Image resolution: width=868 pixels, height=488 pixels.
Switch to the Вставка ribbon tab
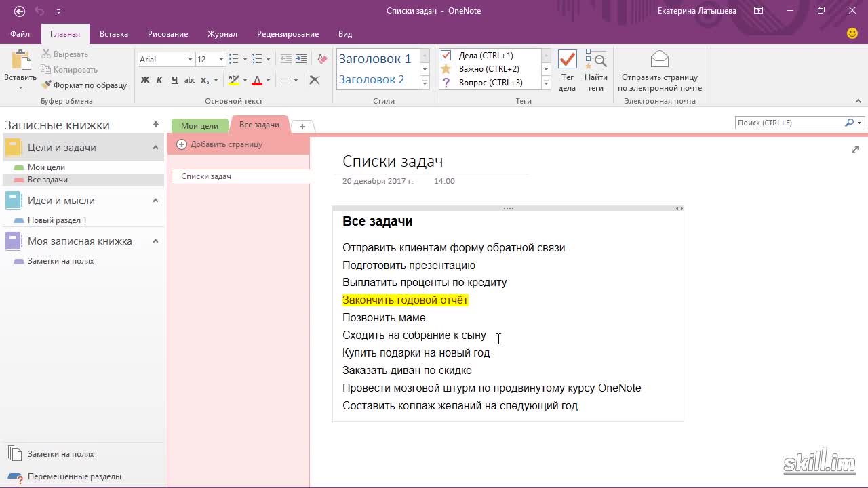tap(114, 34)
